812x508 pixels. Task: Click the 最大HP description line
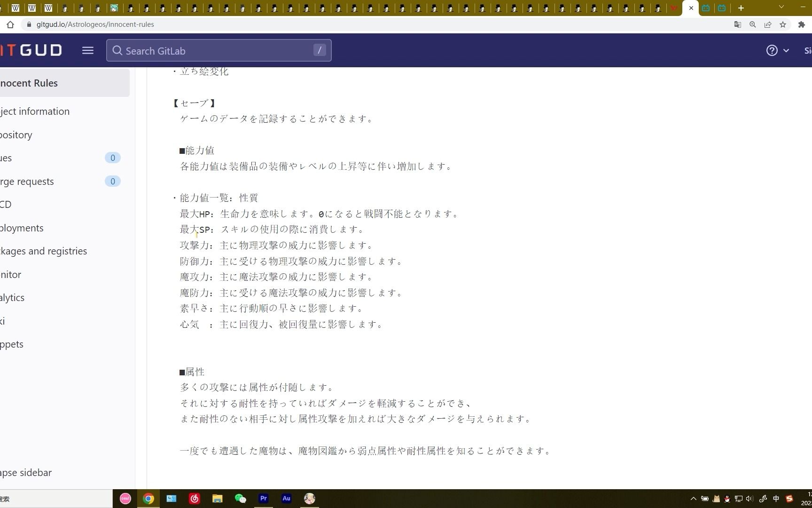[x=320, y=214]
